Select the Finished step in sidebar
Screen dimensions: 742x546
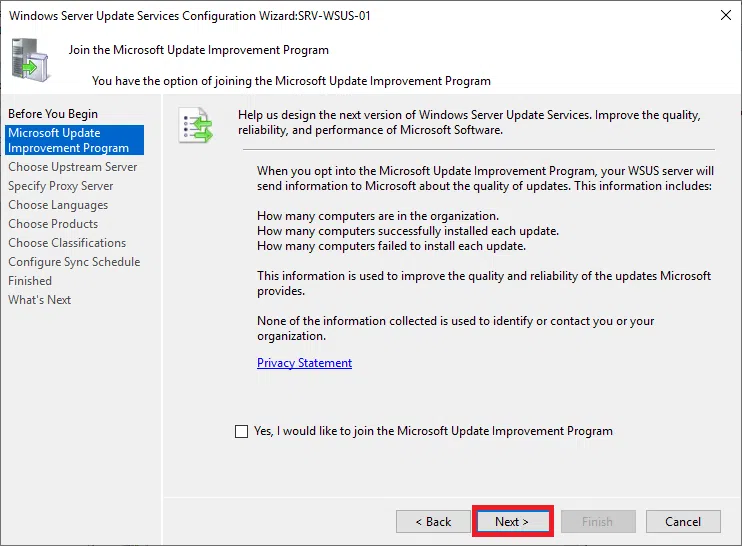point(30,281)
